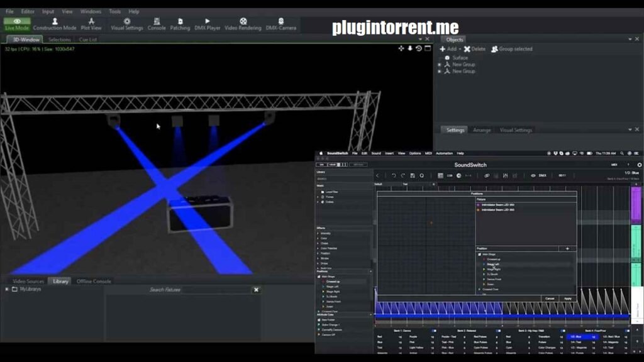Screen dimensions: 644x362
Task: Switch to the Offline Console tab
Action: coord(94,282)
